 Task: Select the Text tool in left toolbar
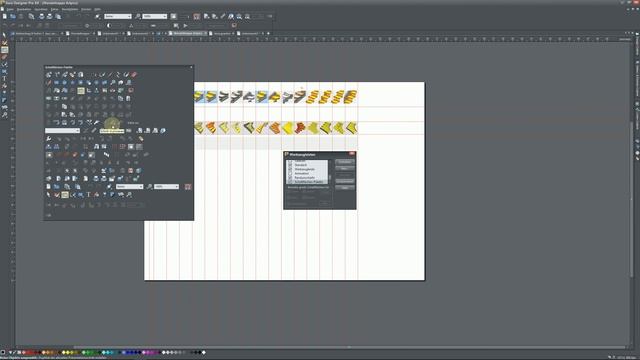pyautogui.click(x=4, y=78)
